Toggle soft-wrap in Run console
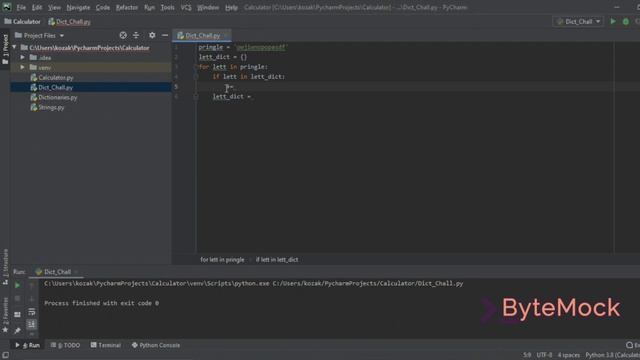Viewport: 640px width, 360px height. 31,312
